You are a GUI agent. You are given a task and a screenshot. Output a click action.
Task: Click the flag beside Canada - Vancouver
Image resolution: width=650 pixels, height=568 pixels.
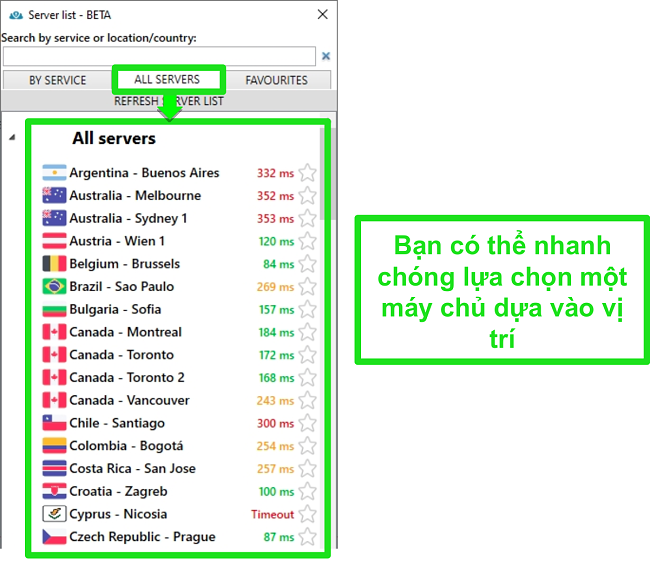(54, 401)
